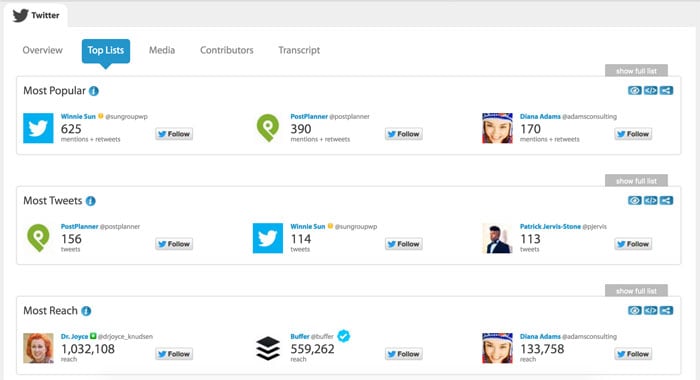
Task: Click the embed code icon in Most Popular
Action: point(650,91)
